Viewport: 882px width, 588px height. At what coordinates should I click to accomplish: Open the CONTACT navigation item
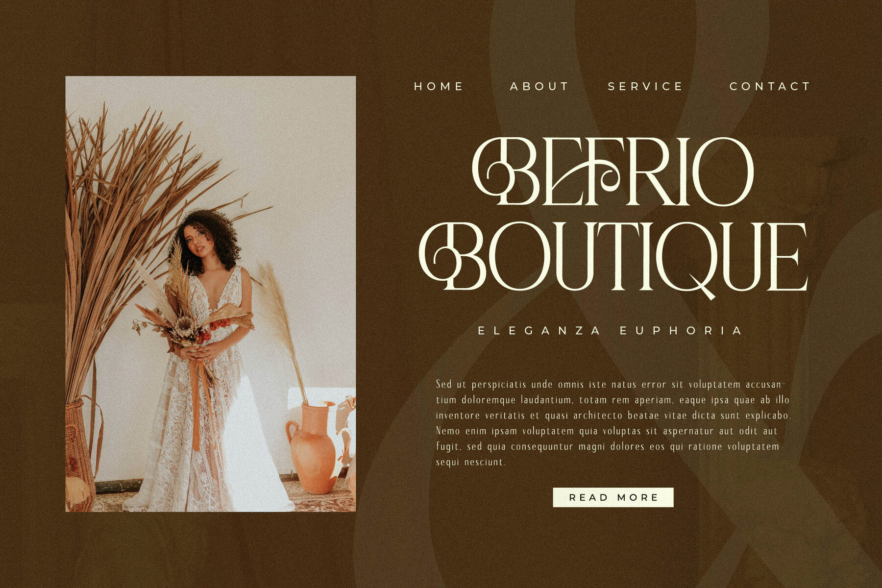tap(770, 86)
